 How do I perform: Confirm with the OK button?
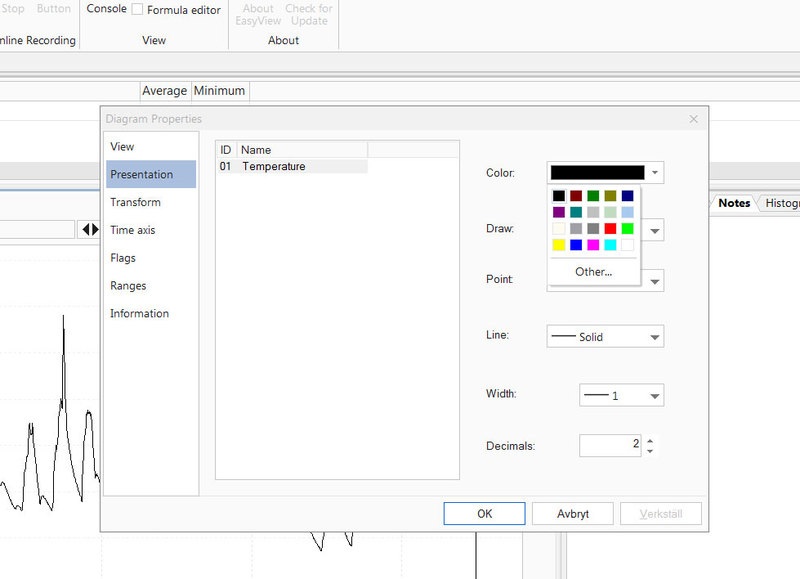click(484, 513)
